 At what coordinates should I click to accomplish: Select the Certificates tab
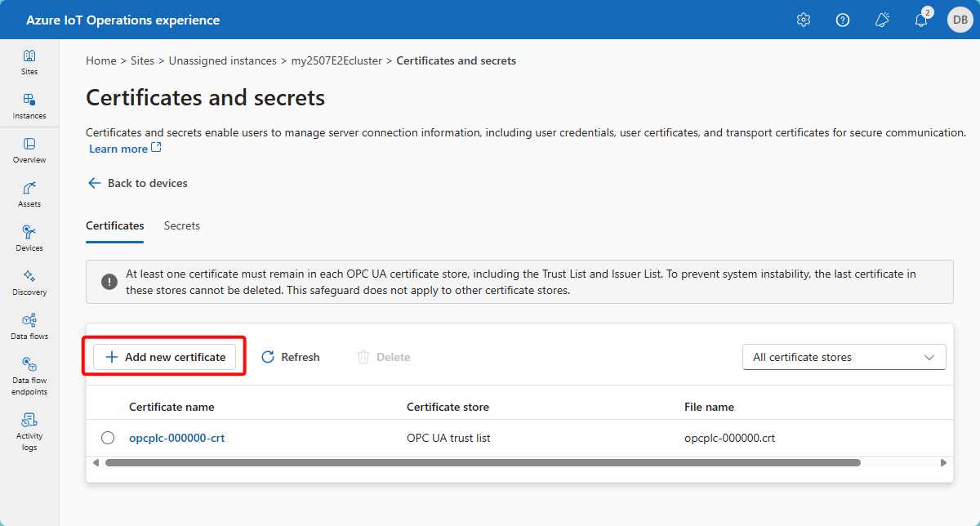pos(115,225)
